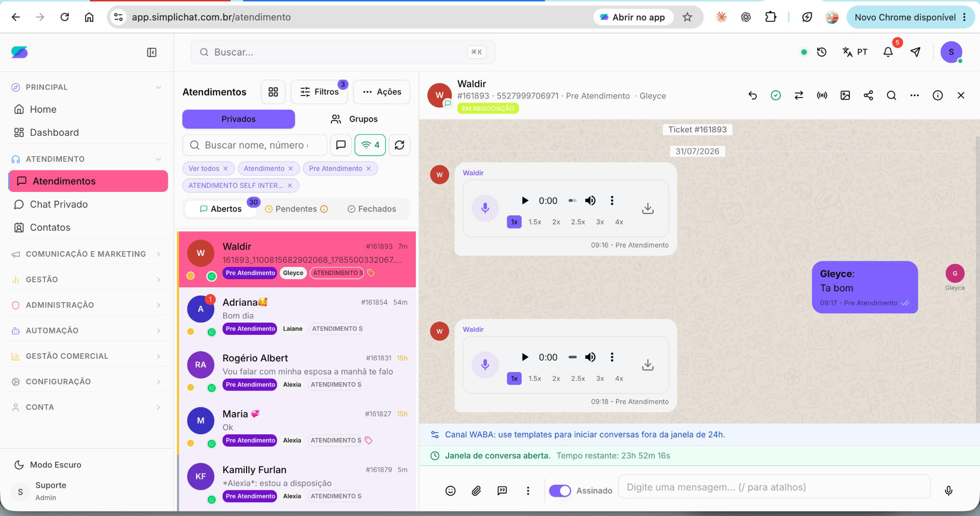Click the paper plane send icon in header
The width and height of the screenshot is (980, 516).
pos(916,52)
